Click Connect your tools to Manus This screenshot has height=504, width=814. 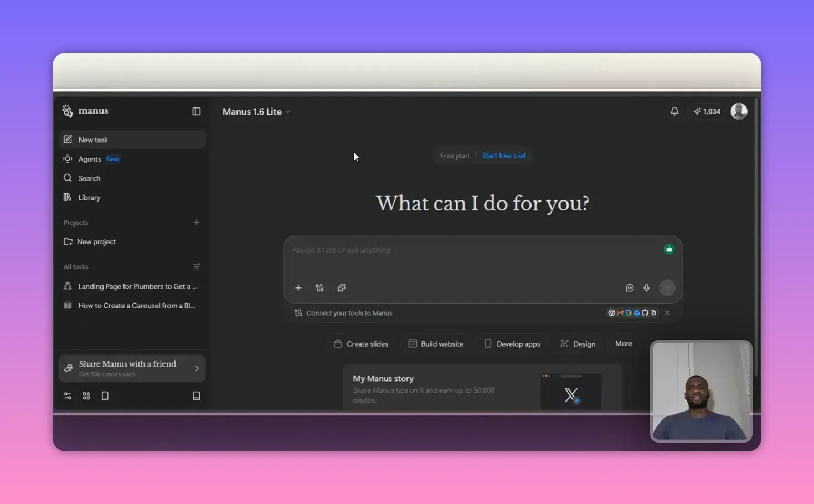tap(349, 313)
